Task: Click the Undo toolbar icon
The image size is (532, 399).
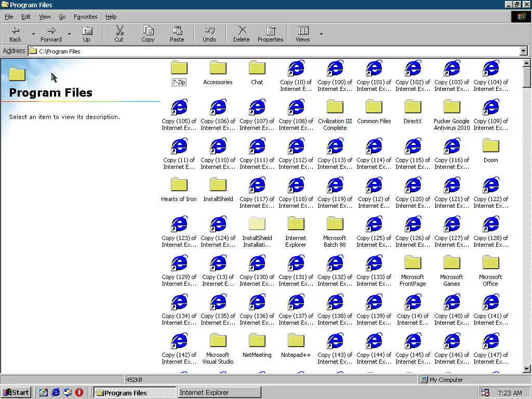Action: [x=209, y=34]
